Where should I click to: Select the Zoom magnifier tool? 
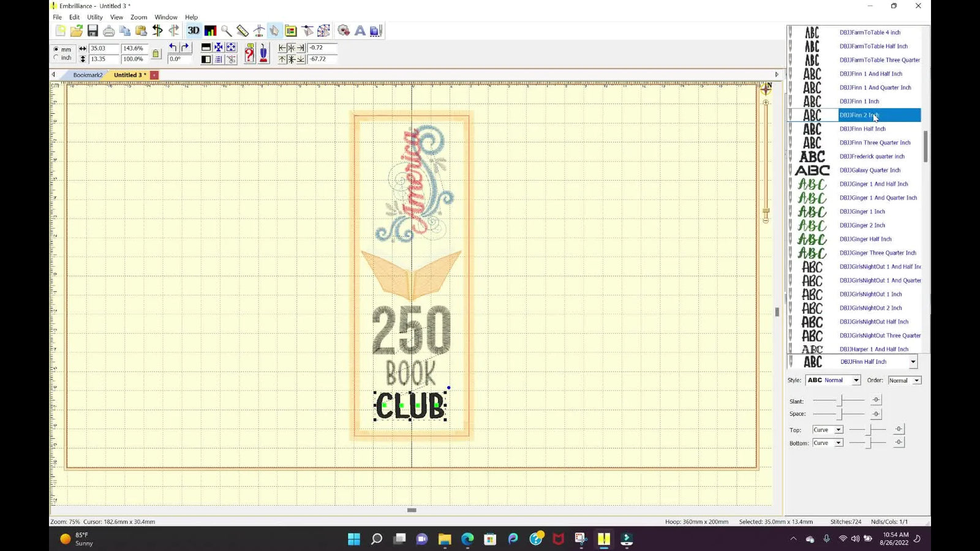(x=227, y=30)
